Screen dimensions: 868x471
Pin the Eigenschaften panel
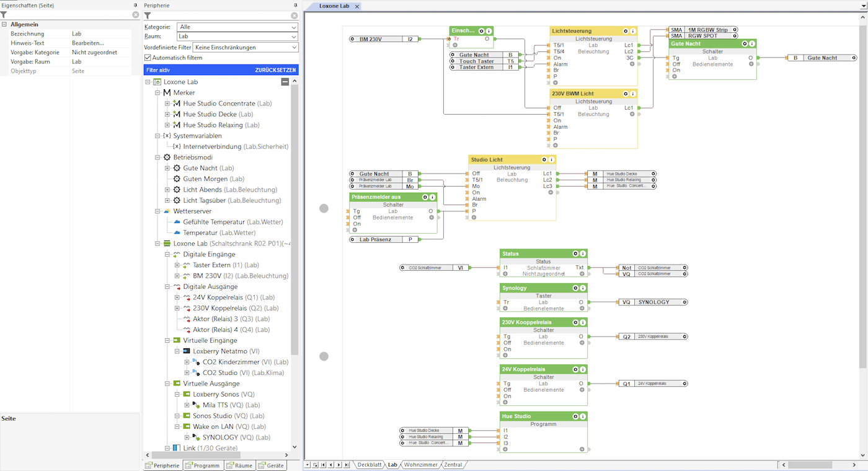click(x=136, y=6)
